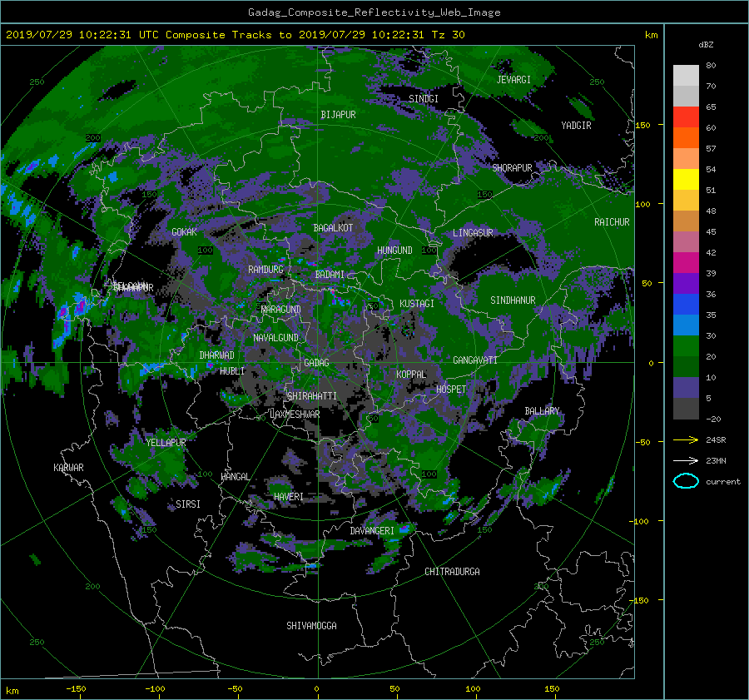Click the white 23MN track arrow in legend

click(x=686, y=460)
